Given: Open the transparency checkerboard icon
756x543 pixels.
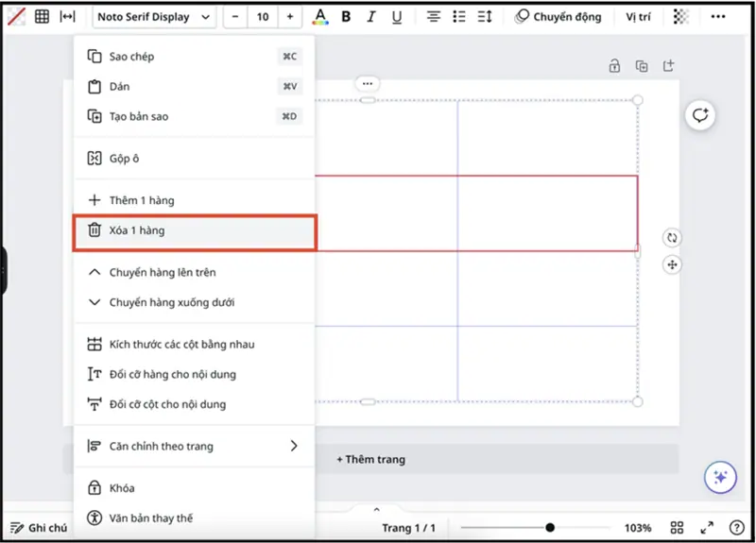Looking at the screenshot, I should click(681, 17).
